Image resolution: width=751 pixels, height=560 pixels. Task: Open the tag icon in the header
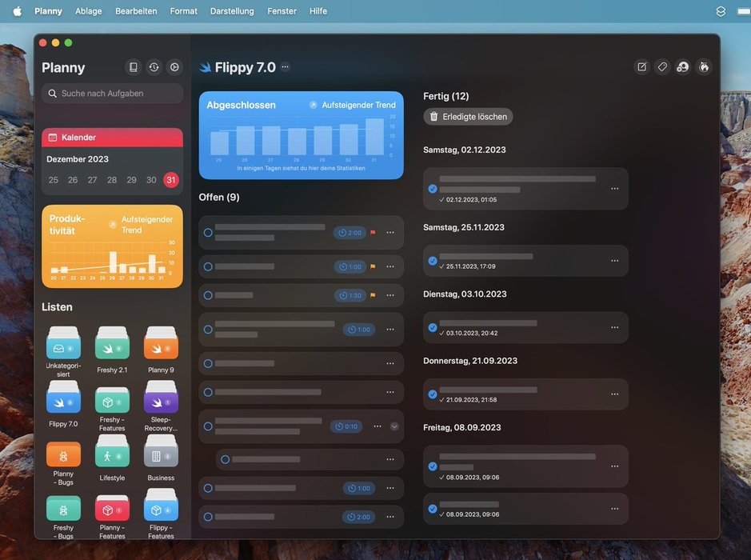click(x=662, y=67)
